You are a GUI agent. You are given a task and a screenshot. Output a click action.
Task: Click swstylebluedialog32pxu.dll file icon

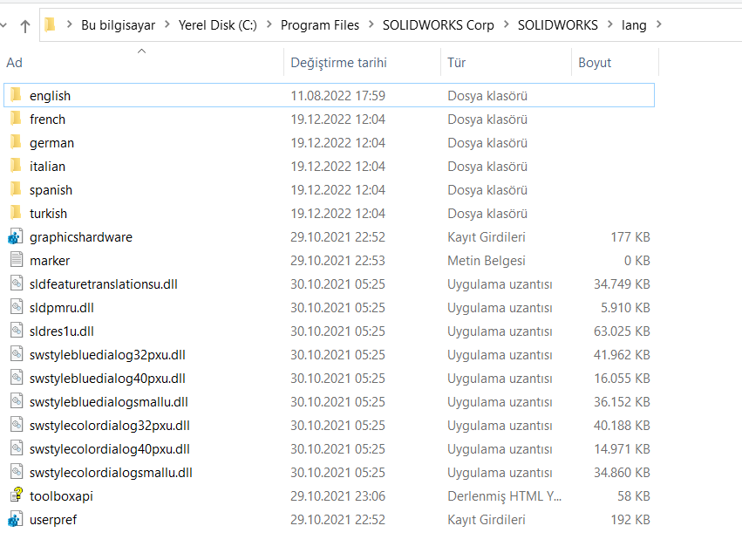tap(17, 353)
